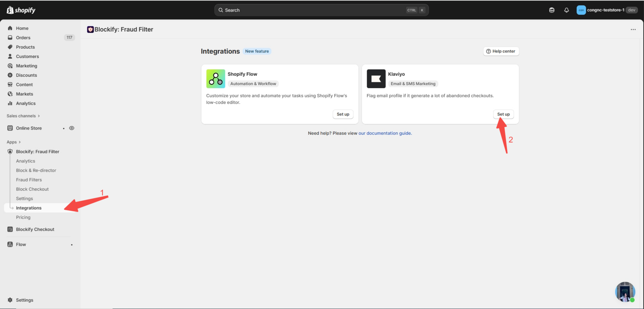Open Block & Re-director page
Image resolution: width=644 pixels, height=309 pixels.
(x=36, y=171)
